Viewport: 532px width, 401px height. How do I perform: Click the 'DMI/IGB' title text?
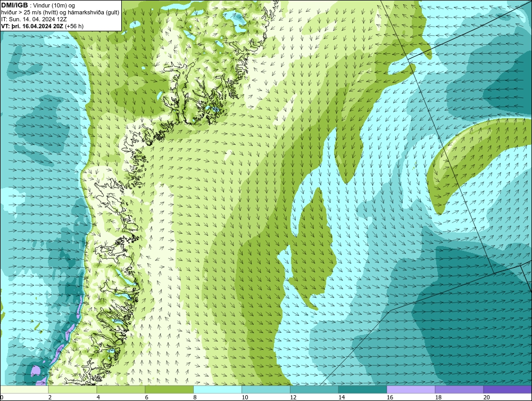click(14, 5)
